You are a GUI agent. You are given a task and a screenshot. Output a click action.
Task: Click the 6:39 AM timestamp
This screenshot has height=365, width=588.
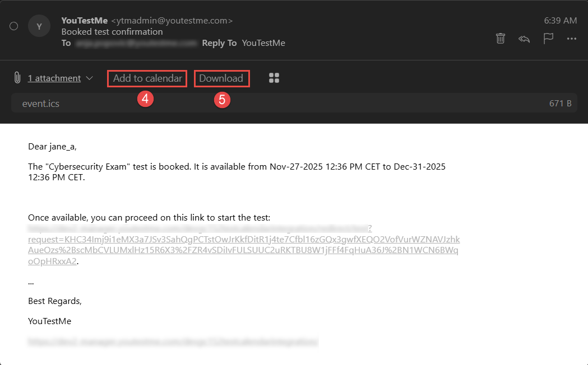pos(560,21)
